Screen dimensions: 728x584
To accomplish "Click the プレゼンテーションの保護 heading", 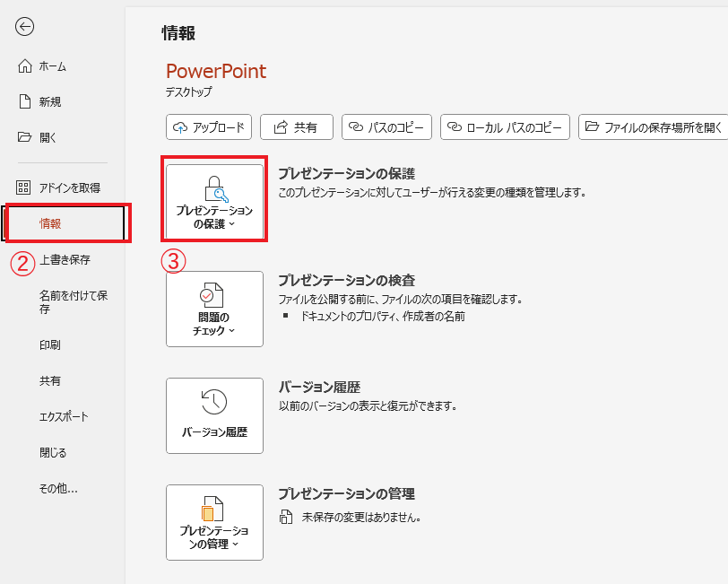I will pos(346,174).
